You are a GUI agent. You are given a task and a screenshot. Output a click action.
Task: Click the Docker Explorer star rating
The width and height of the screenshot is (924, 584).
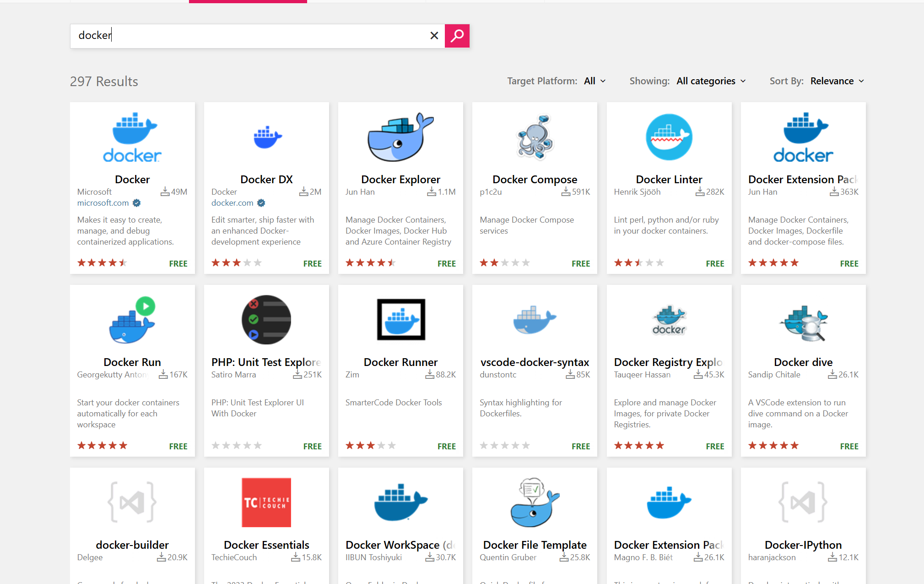point(371,263)
